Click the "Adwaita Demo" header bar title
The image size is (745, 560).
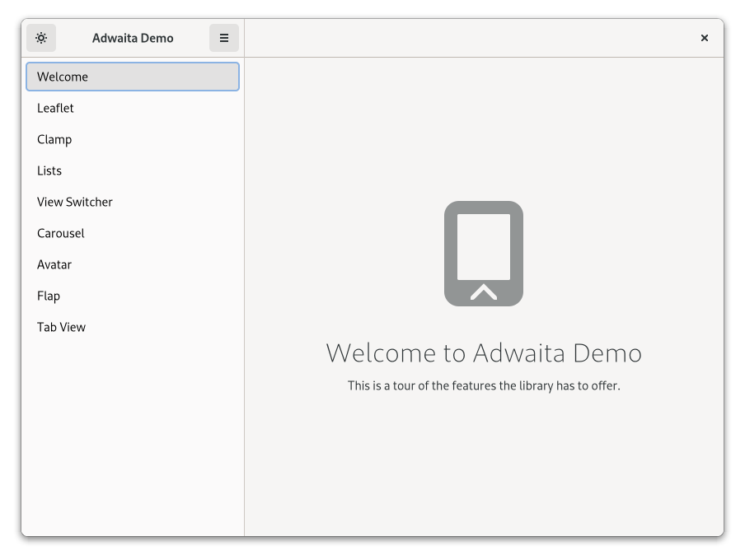[x=133, y=38]
